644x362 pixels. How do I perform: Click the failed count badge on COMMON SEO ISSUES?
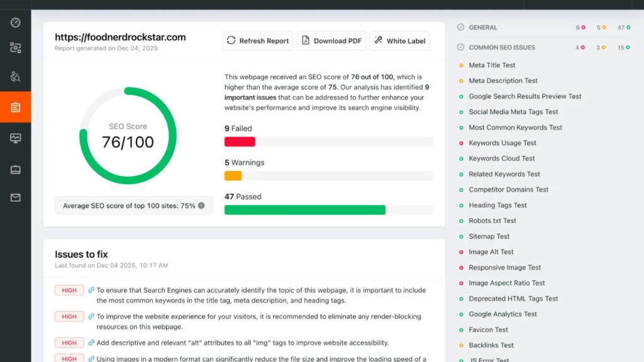[x=579, y=47]
